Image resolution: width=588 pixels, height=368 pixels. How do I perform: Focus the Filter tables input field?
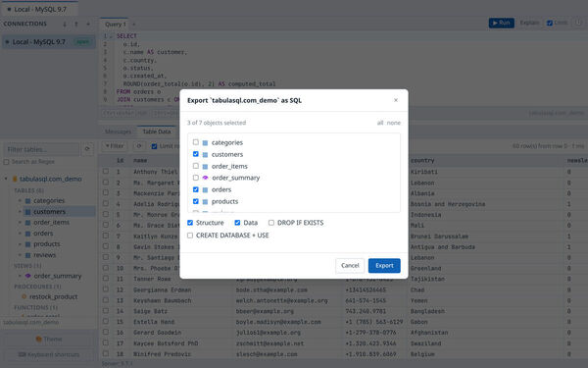[x=42, y=149]
